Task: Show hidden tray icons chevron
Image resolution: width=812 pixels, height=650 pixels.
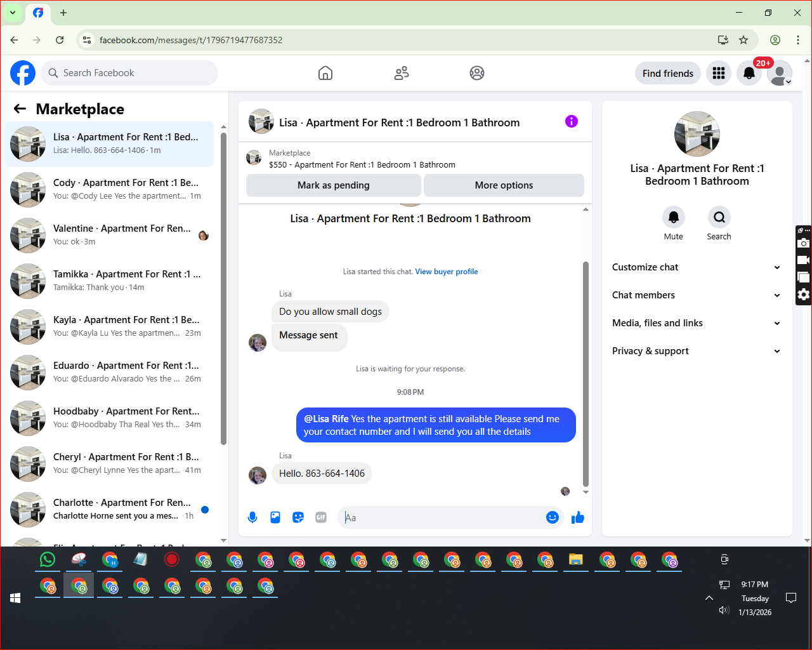Action: pos(709,598)
